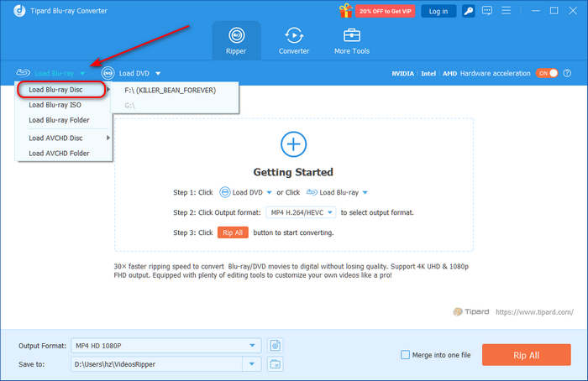588x381 pixels.
Task: Select Load AVCHD Disc menu entry
Action: pos(64,138)
